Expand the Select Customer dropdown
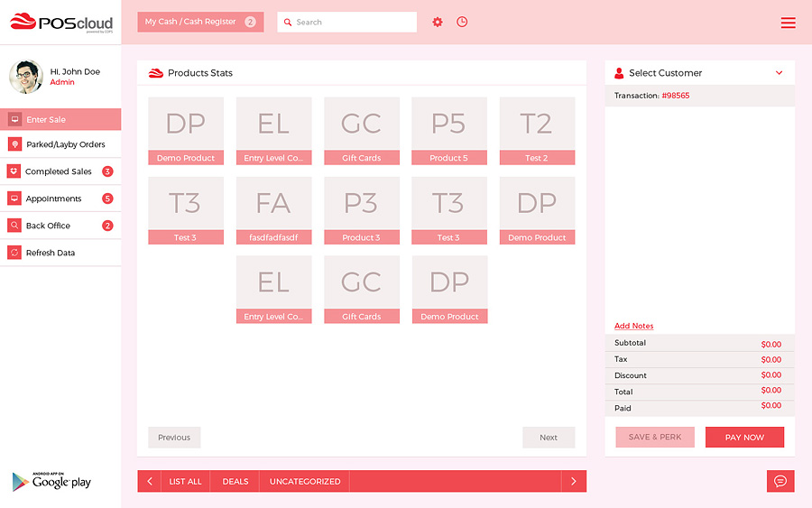Viewport: 812px width, 508px height. [x=779, y=73]
